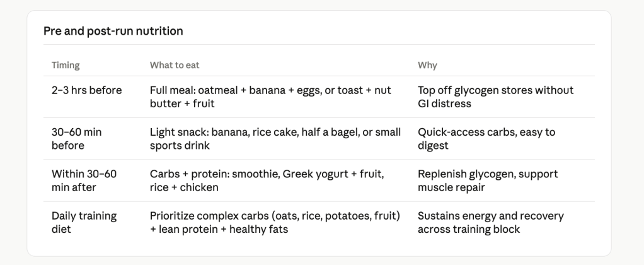Viewport: 644px width, 265px height.
Task: Click the words "GI distress"
Action: point(444,103)
